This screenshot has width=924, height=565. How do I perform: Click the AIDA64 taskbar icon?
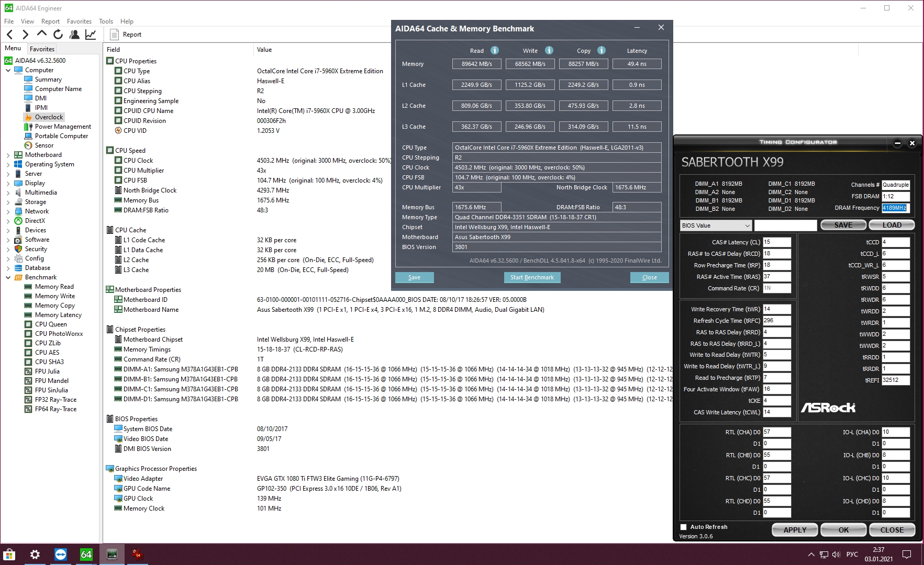[86, 555]
